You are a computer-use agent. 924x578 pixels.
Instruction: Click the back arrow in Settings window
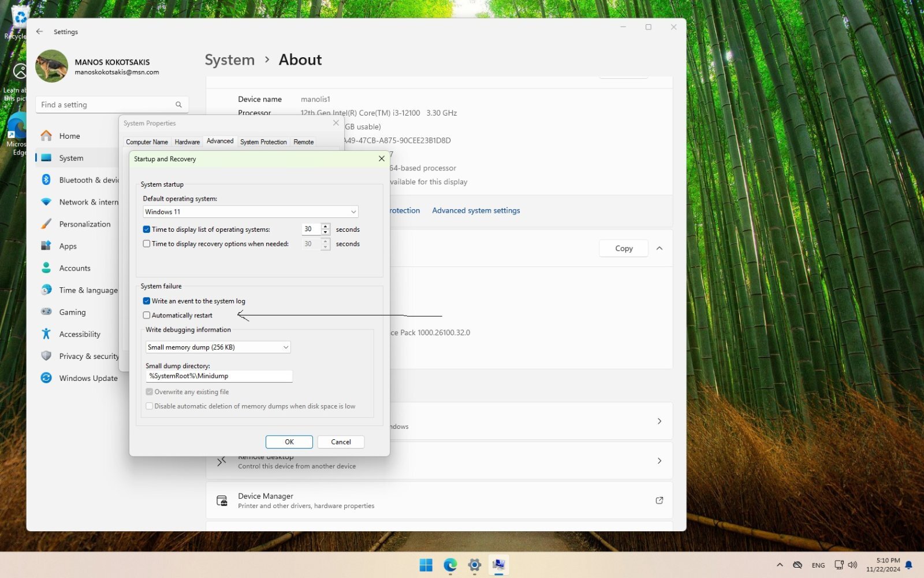click(39, 32)
